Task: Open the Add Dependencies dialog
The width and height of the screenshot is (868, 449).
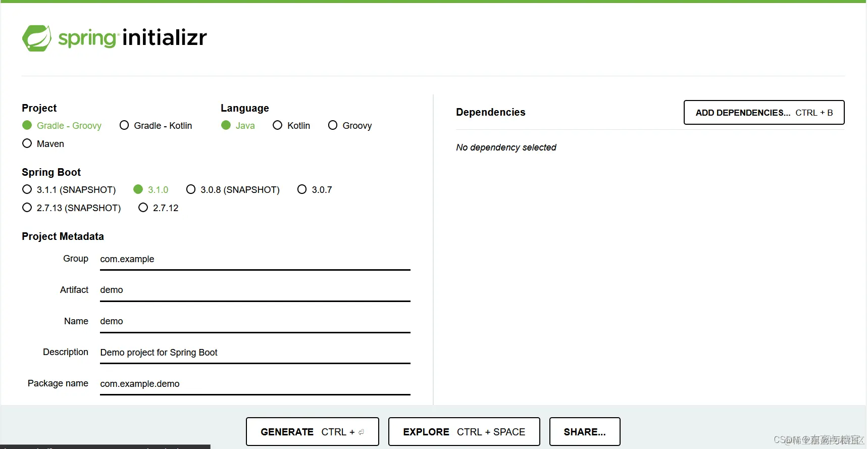Action: (x=764, y=113)
